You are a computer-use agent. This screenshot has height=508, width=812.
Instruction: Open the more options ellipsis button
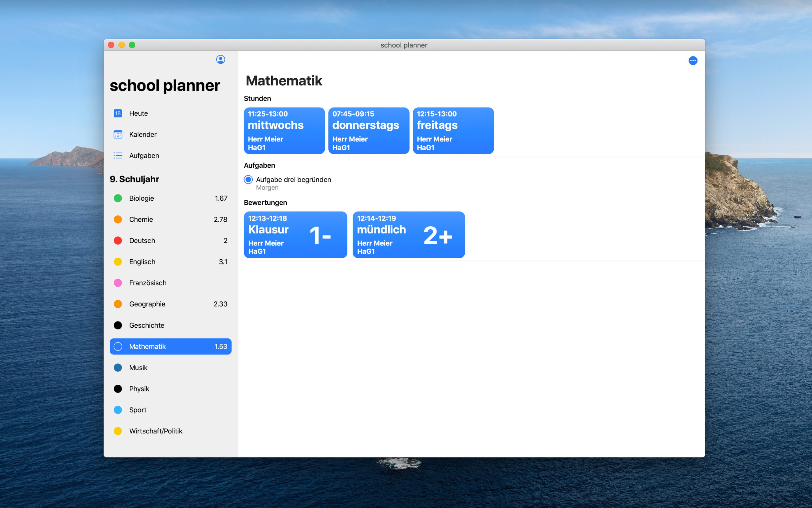tap(693, 60)
